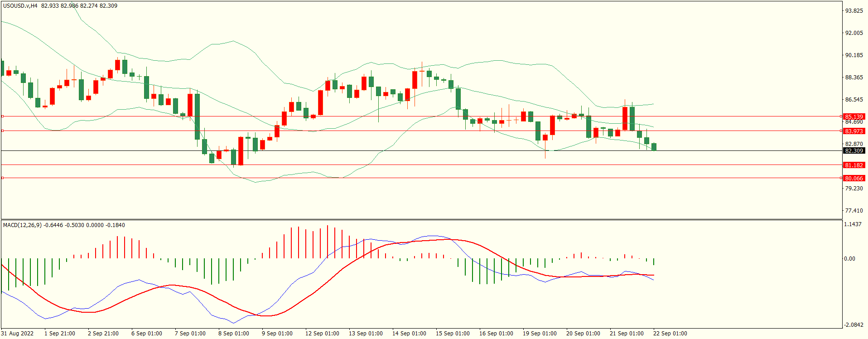The width and height of the screenshot is (868, 339).
Task: Select the black 82.309 current price label
Action: point(854,150)
